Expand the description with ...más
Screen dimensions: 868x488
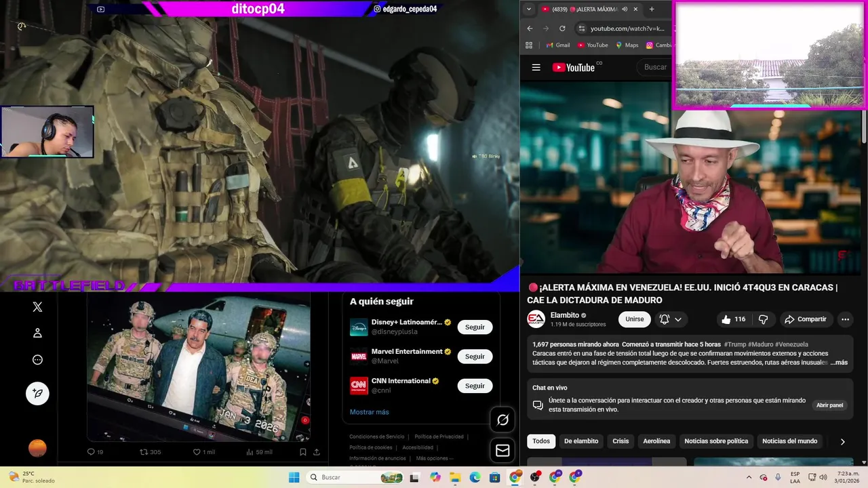click(x=839, y=363)
